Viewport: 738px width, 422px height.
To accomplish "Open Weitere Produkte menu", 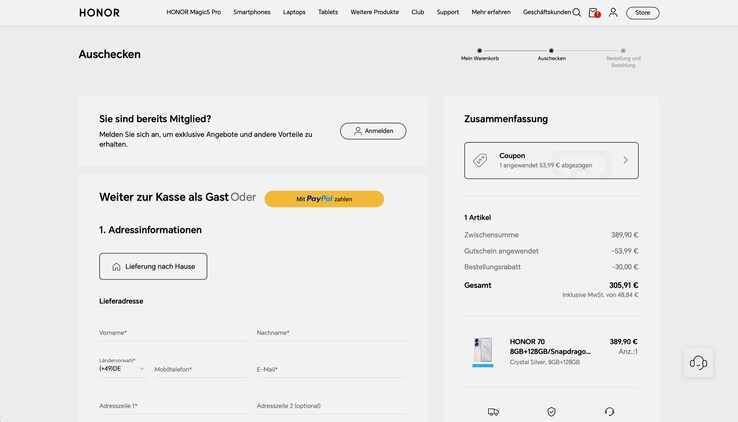I will tap(374, 13).
